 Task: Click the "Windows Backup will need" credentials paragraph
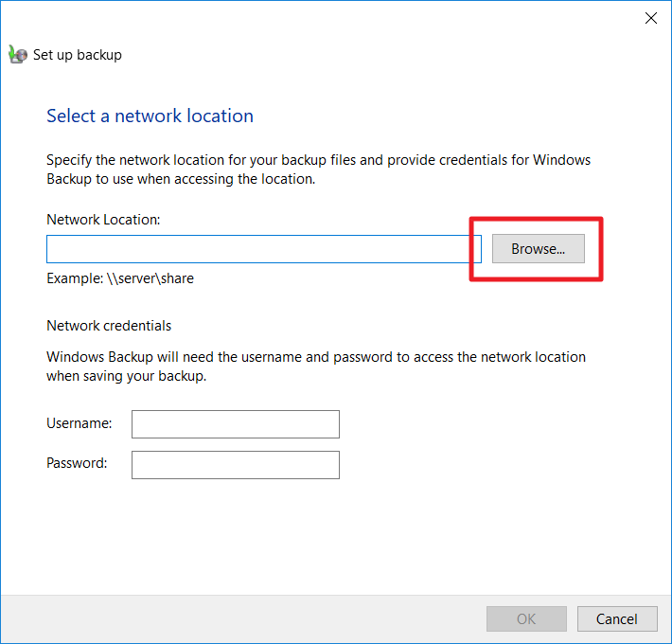click(x=316, y=366)
